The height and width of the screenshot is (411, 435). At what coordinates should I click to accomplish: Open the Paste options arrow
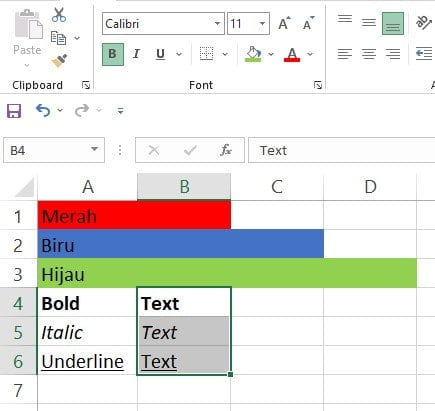click(x=27, y=65)
